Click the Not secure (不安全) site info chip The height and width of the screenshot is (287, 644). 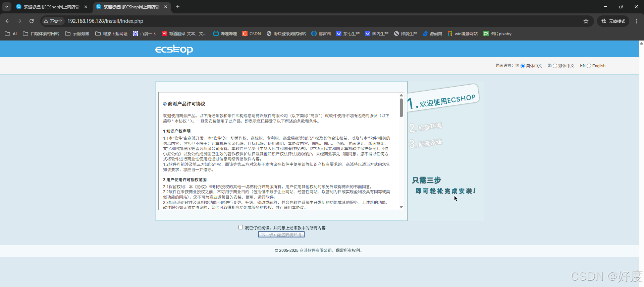tap(53, 21)
